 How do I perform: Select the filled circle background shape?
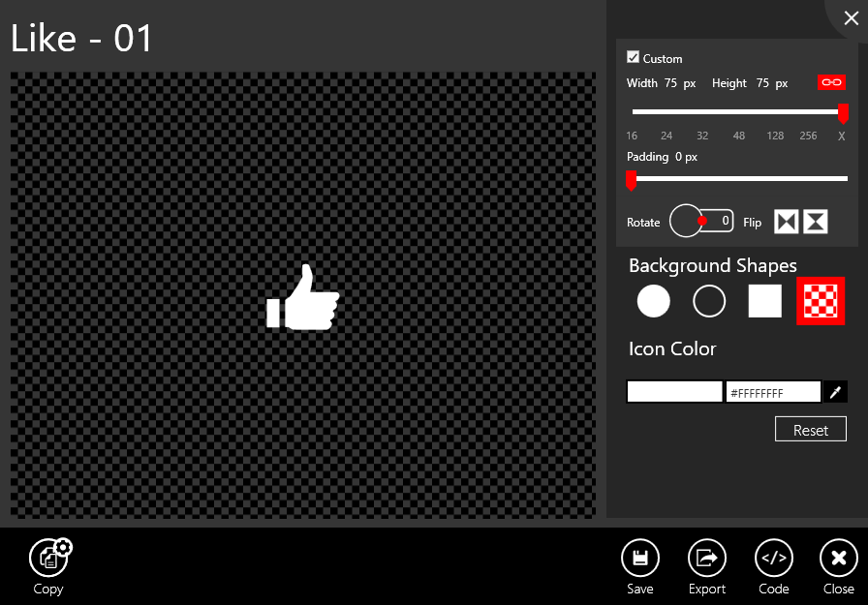[x=654, y=301]
